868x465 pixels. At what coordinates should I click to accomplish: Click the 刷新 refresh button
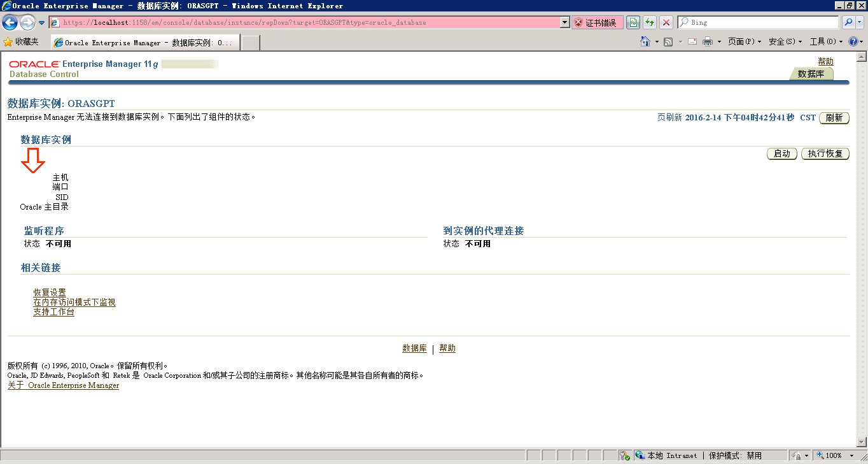point(834,118)
